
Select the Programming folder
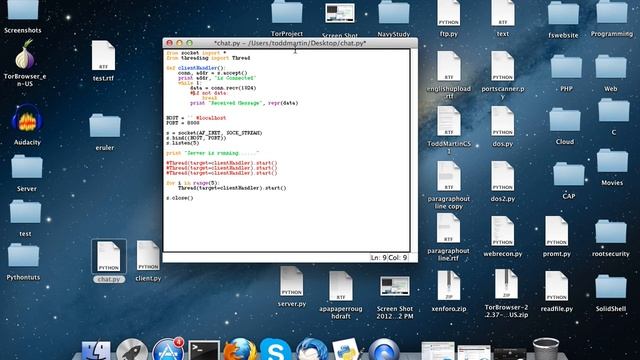click(x=612, y=12)
